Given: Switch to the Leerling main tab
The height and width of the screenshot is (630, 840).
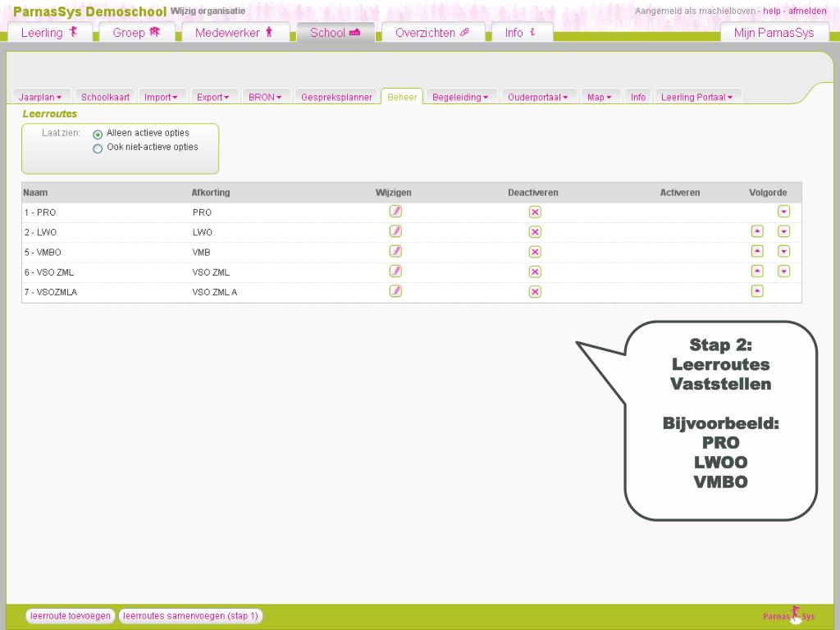Looking at the screenshot, I should click(x=50, y=32).
